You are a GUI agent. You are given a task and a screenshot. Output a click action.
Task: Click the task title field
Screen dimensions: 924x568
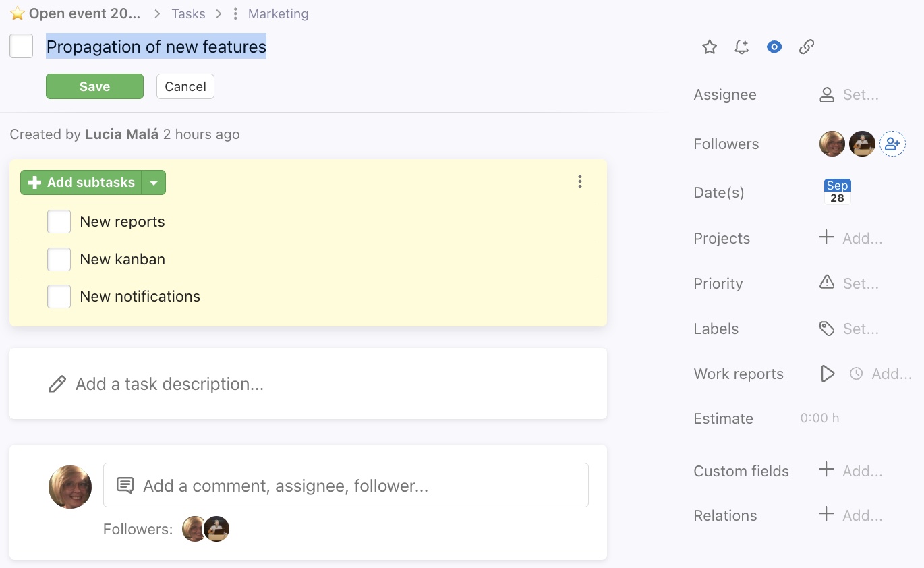coord(156,47)
